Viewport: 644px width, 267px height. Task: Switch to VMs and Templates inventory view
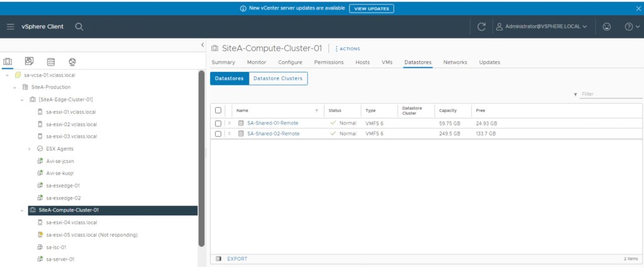coord(29,62)
